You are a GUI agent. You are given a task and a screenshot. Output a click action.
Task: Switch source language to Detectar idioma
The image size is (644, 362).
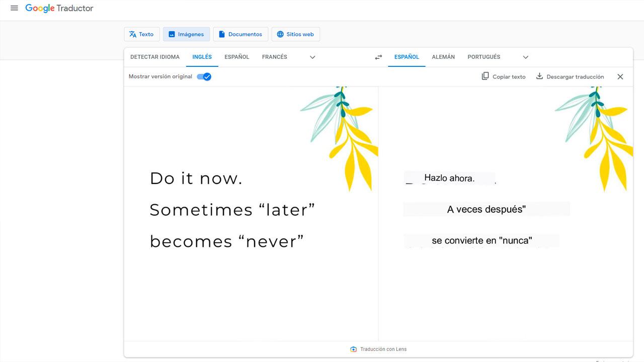154,57
